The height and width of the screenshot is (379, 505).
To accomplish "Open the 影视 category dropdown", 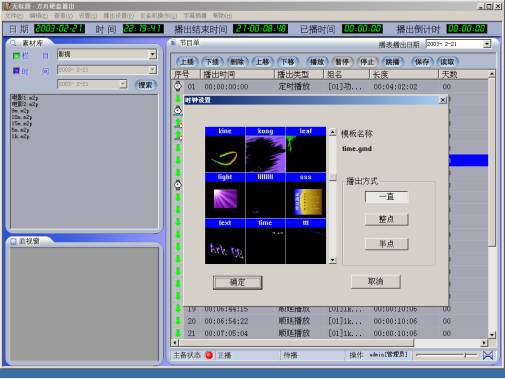I will point(152,54).
